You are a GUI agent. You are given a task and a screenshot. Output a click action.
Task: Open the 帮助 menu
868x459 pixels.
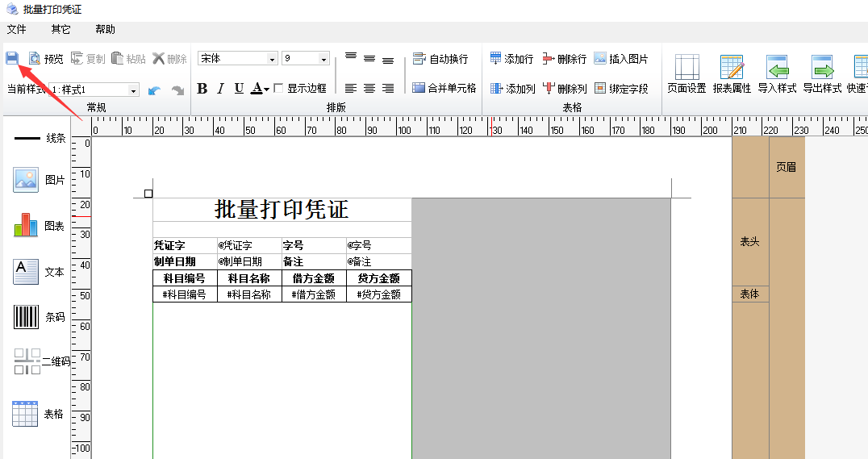(105, 29)
